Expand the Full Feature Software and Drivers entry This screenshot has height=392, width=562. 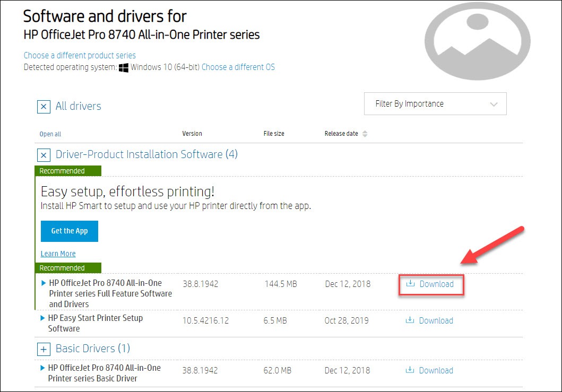43,283
